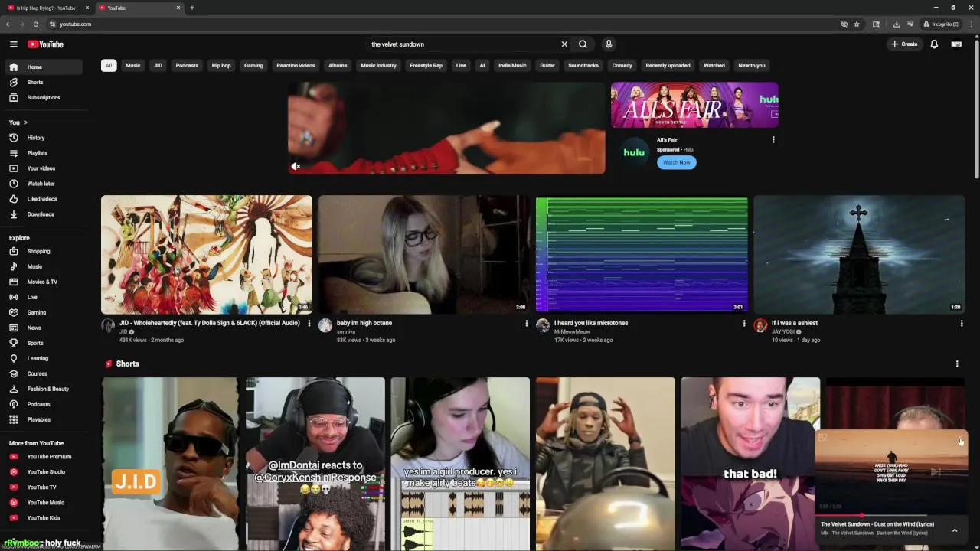The height and width of the screenshot is (551, 980).
Task: Open options for All's Fair ad
Action: click(x=773, y=140)
